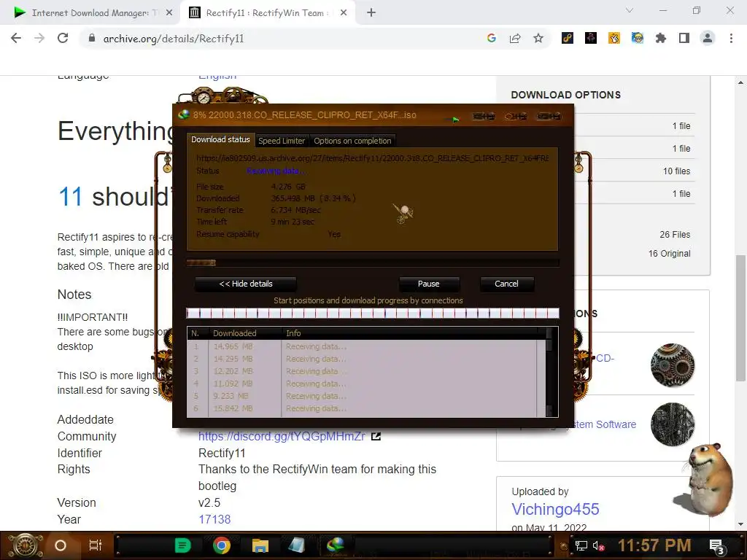This screenshot has height=560, width=747.
Task: Click the IDM globe title icon
Action: pos(183,114)
